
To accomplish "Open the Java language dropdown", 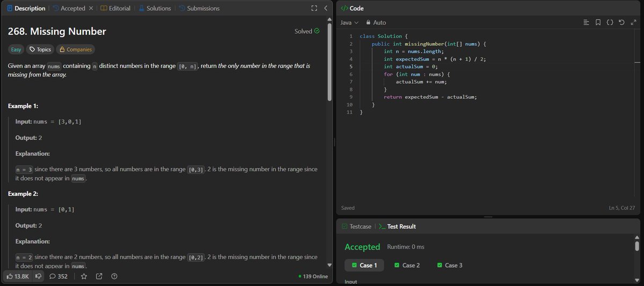I will click(349, 23).
